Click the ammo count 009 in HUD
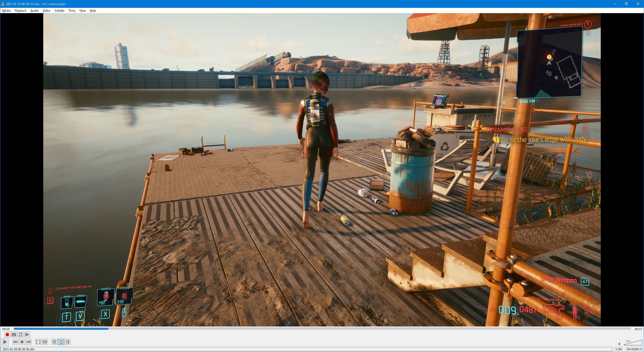The height and width of the screenshot is (352, 644). (x=507, y=310)
